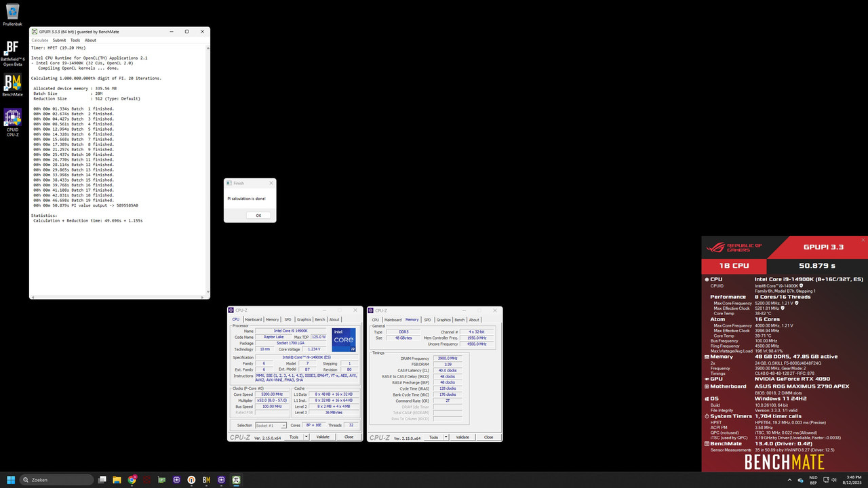The image size is (868, 488).
Task: Switch to the CPU tab in CPU-Z's Memory window
Action: [375, 320]
